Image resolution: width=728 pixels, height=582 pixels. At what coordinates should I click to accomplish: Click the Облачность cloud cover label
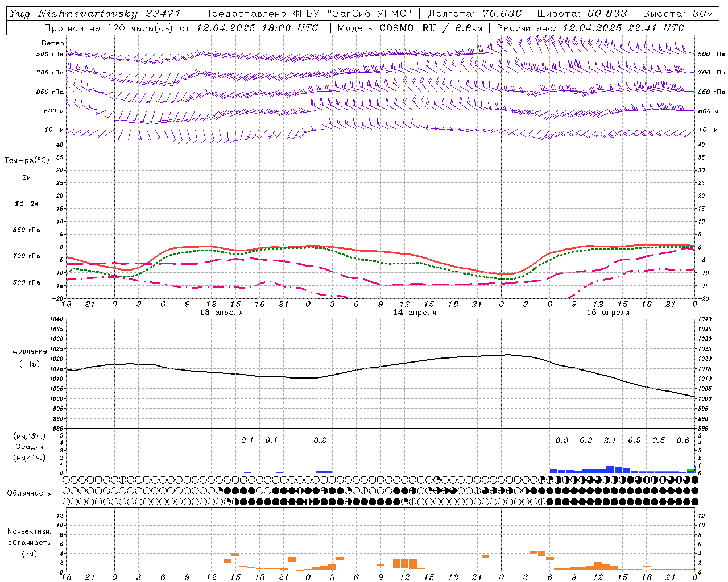[29, 493]
